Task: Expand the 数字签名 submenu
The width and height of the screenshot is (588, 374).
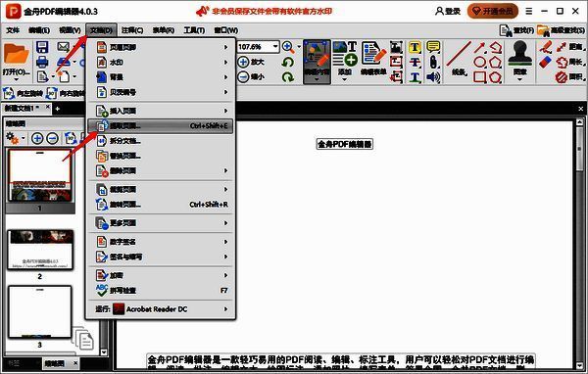Action: coord(160,242)
